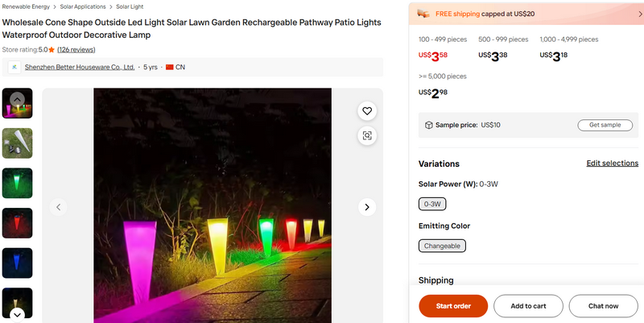Click the Shenzhen Better Houseware store logo
Viewport: 644px width, 323px height.
14,68
